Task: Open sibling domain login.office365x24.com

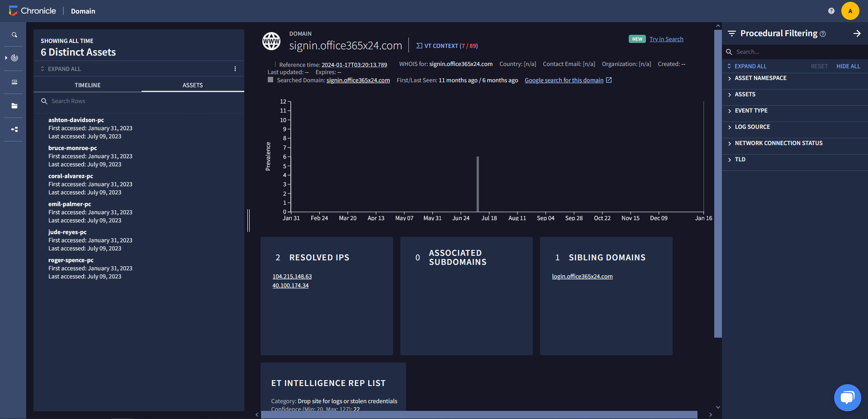Action: pyautogui.click(x=582, y=276)
